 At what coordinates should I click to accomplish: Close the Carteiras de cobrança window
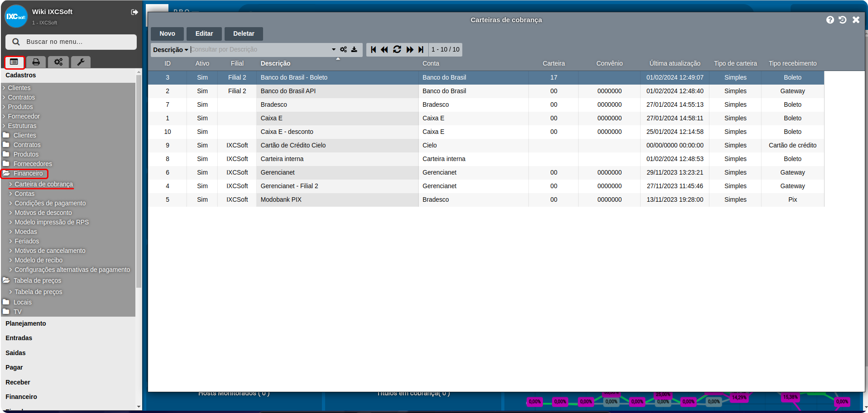point(856,20)
